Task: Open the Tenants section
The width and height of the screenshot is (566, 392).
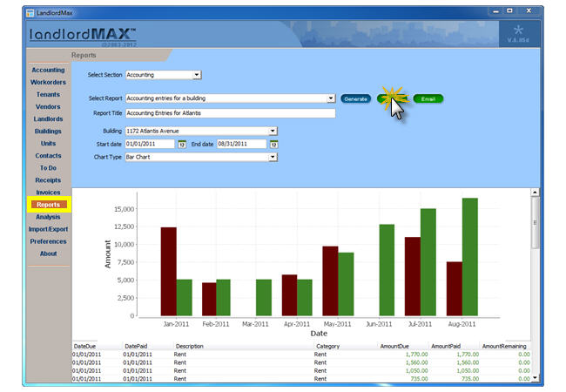Action: (48, 95)
